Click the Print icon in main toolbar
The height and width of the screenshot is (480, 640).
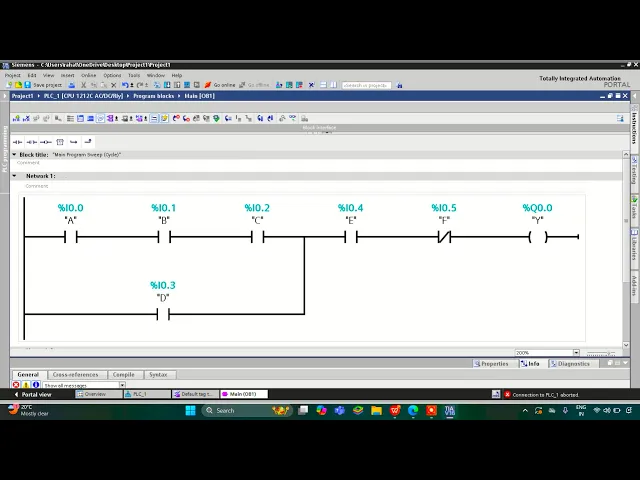tap(72, 85)
